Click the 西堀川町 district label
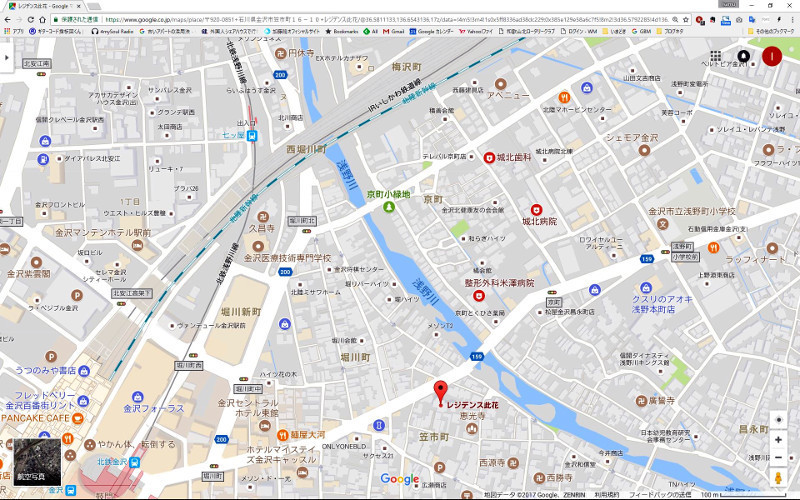Image resolution: width=800 pixels, height=500 pixels. tap(306, 149)
